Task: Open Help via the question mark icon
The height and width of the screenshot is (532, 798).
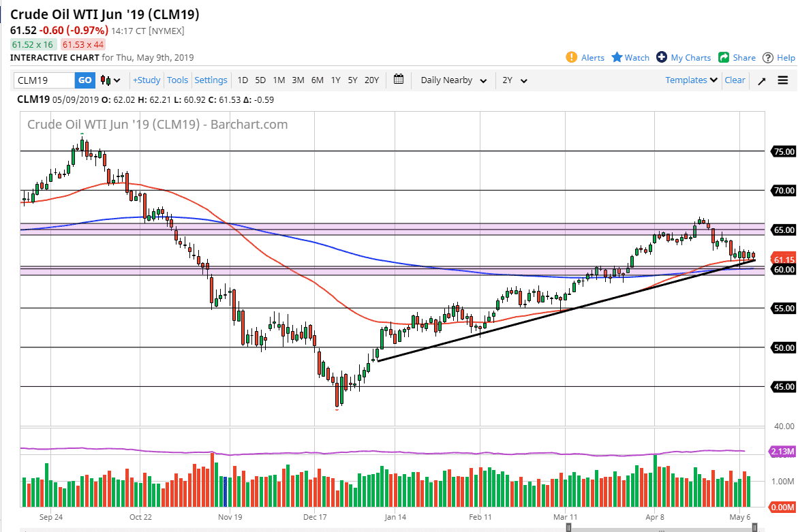Action: 769,57
